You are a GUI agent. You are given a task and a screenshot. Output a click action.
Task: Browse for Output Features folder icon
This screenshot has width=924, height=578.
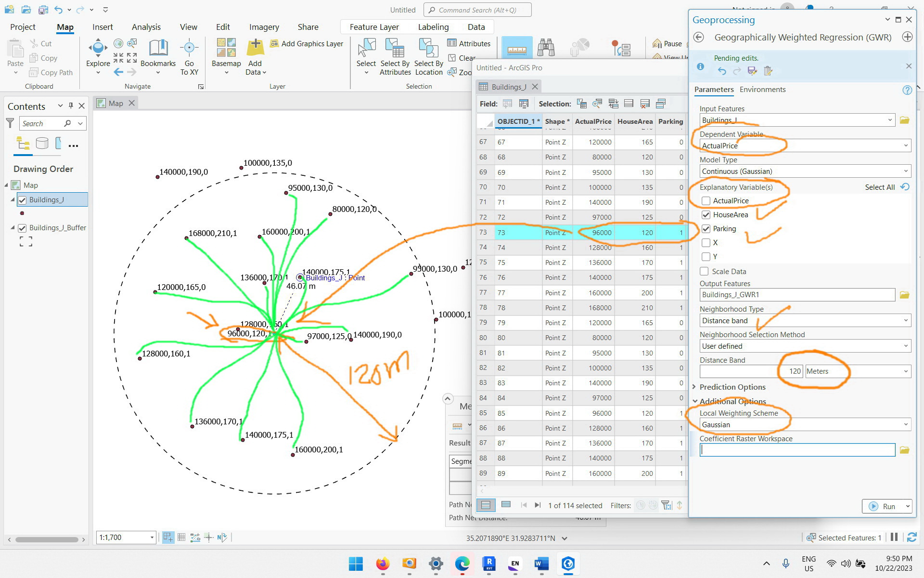pos(904,295)
